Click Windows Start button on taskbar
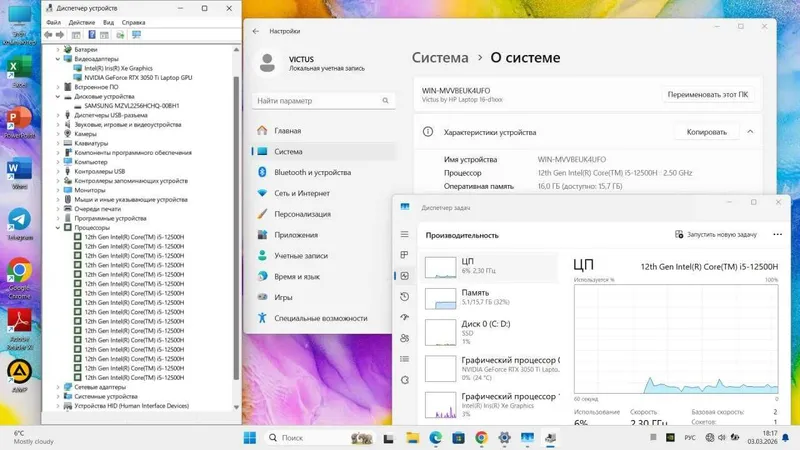This screenshot has height=450, width=800. click(250, 437)
